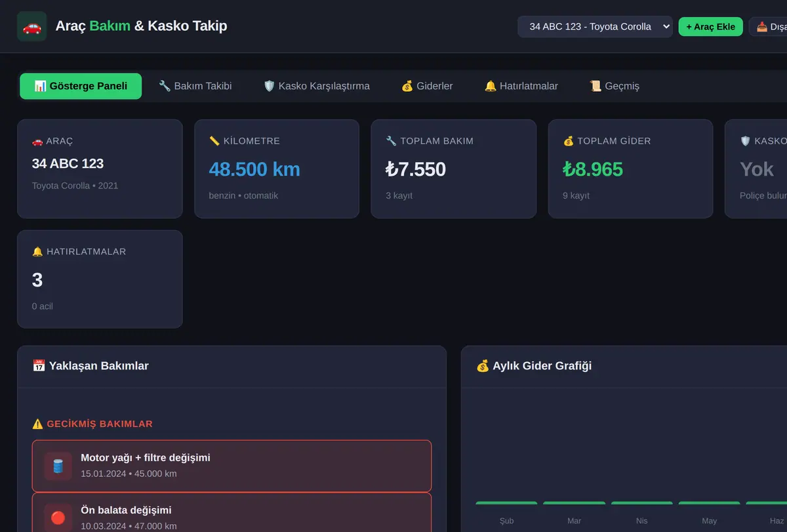Open the overdue Ön balata değişimi item

pos(232,512)
